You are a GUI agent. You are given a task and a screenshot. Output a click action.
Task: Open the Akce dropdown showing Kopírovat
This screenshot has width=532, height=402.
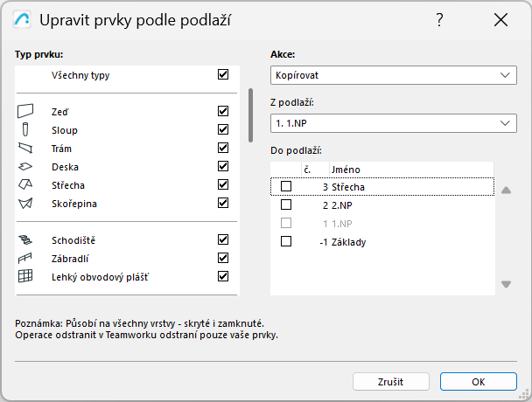[x=392, y=75]
